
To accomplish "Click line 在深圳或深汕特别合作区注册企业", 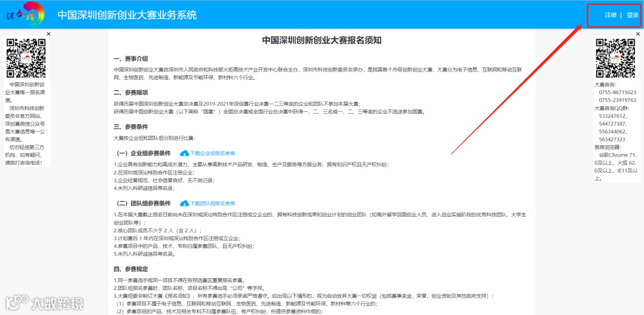I will point(154,173).
